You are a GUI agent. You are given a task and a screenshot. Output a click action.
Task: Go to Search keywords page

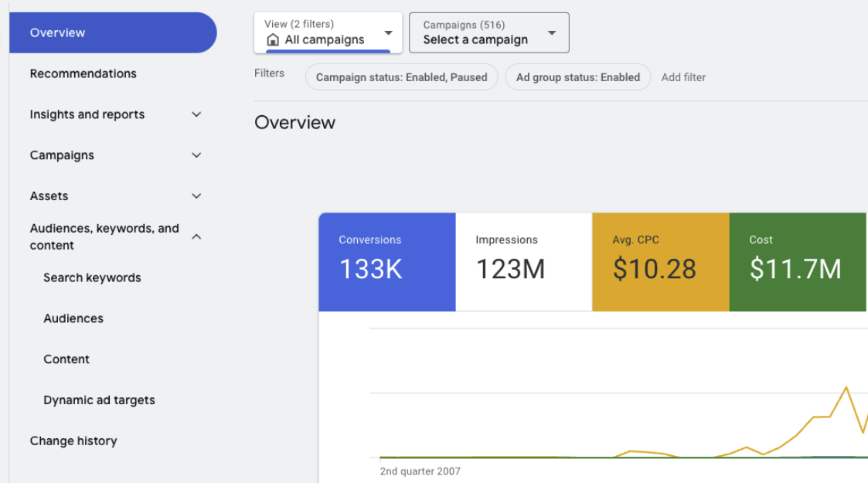coord(92,277)
